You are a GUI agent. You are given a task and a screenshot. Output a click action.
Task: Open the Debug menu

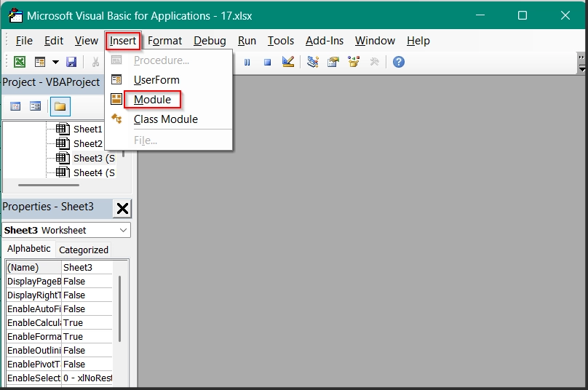[210, 41]
